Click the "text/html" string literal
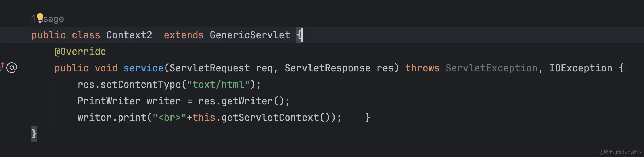Viewport: 644px width, 157px height. pyautogui.click(x=218, y=85)
